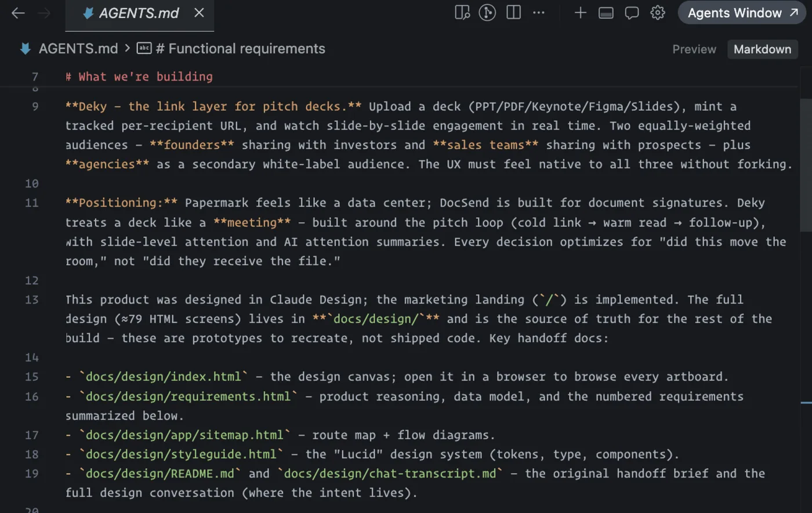Click the bold word '**founders**'
Screen dimensions: 812x513
pyautogui.click(x=192, y=145)
